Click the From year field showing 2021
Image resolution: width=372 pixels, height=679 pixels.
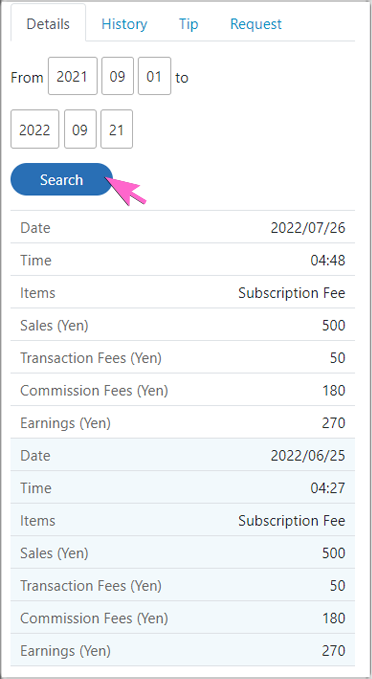(73, 76)
